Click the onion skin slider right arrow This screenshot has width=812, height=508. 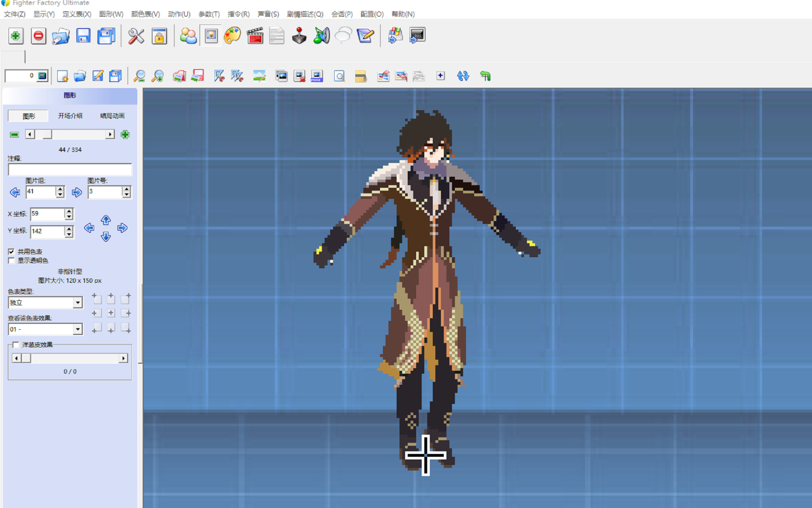coord(123,358)
